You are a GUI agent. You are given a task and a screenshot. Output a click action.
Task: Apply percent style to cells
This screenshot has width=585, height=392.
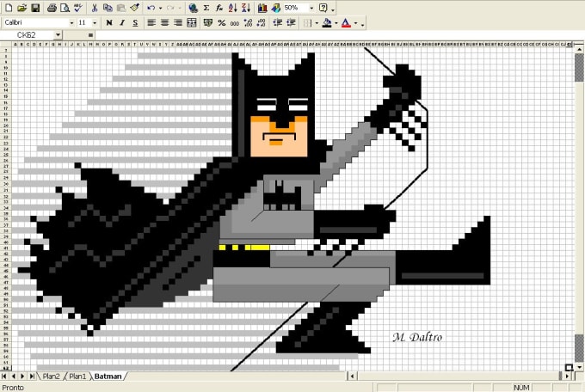tap(222, 22)
